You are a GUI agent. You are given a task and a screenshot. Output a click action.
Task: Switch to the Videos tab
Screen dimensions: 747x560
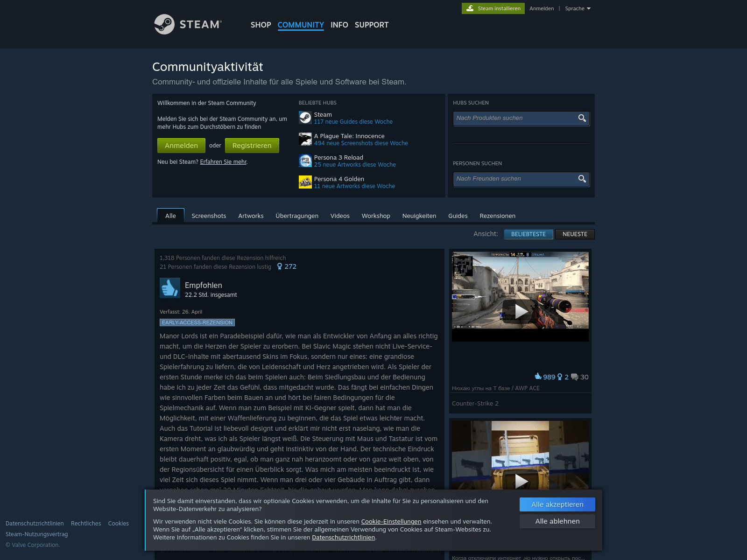(340, 216)
